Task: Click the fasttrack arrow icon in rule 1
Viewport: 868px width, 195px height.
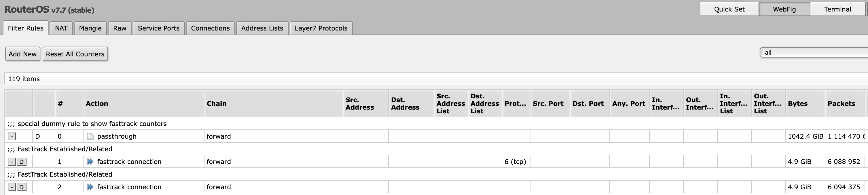Action: coord(90,162)
